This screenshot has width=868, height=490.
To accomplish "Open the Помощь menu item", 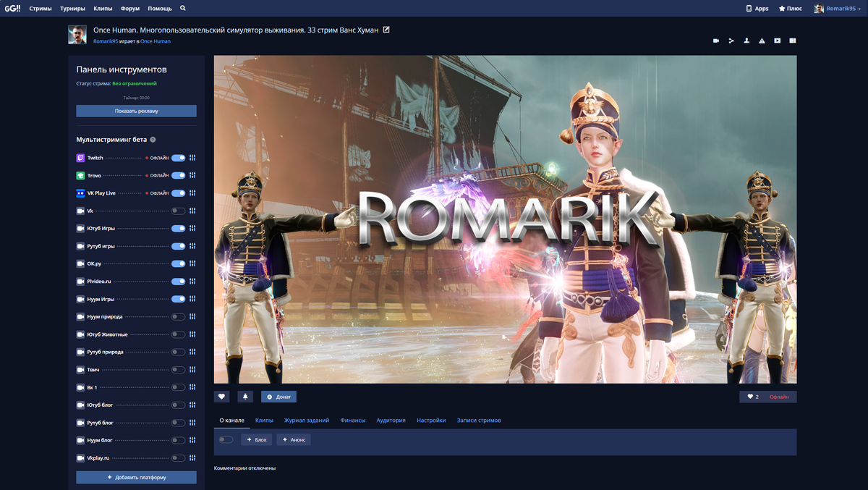I will click(x=160, y=8).
